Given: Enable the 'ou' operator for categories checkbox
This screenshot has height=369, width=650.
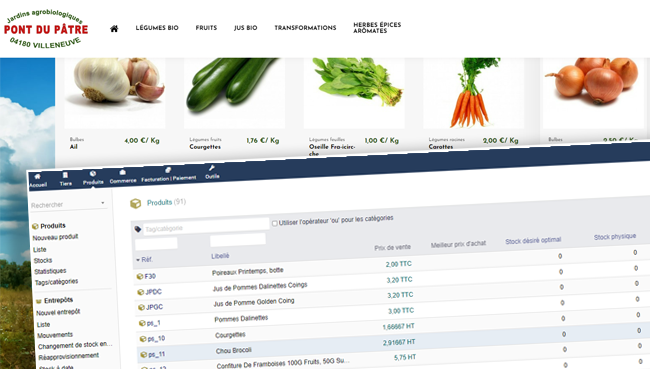Looking at the screenshot, I should click(274, 223).
